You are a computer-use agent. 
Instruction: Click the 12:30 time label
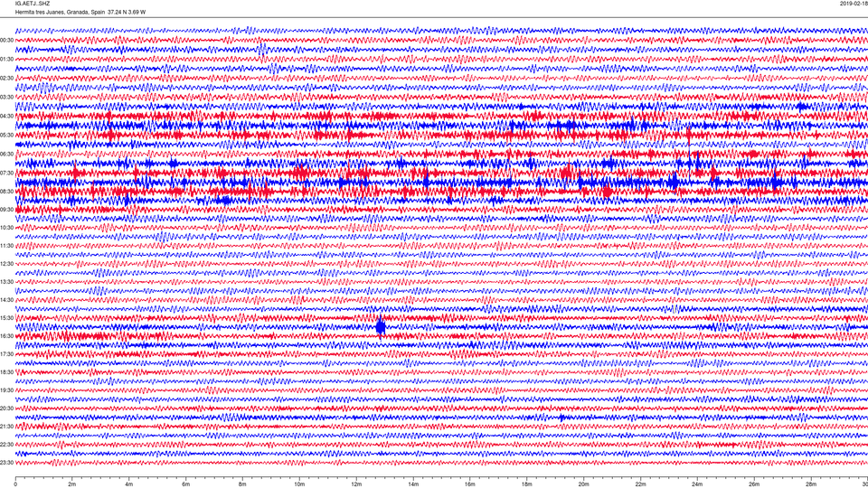(x=6, y=264)
